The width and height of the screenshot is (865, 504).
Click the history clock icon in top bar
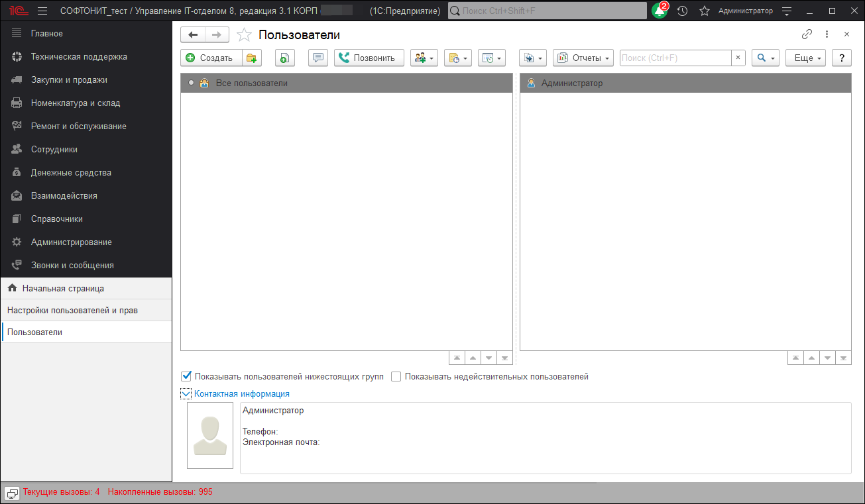(x=682, y=11)
